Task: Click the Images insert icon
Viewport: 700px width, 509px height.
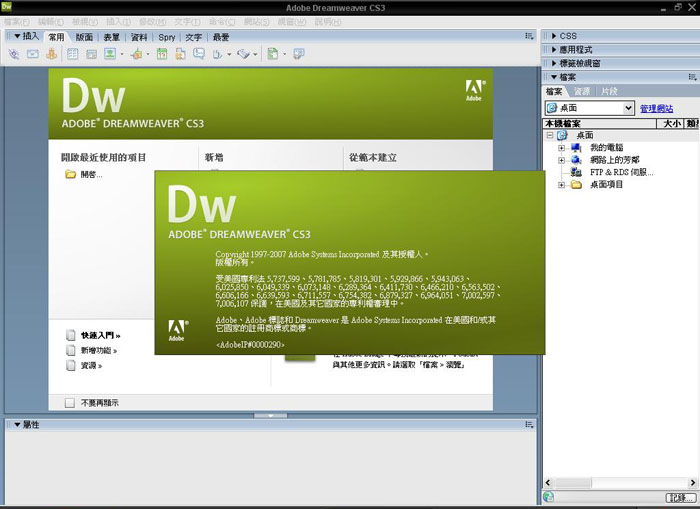Action: point(110,54)
